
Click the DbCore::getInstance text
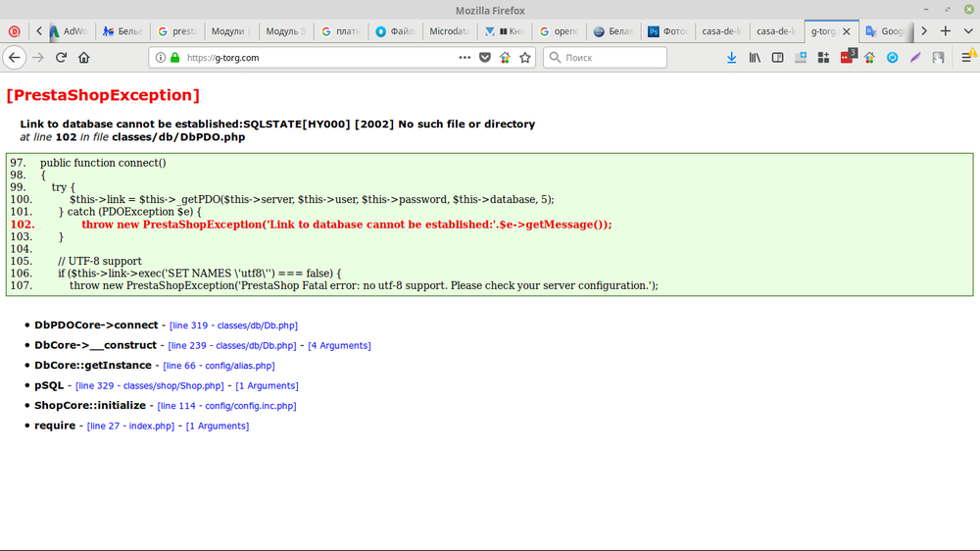[93, 366]
